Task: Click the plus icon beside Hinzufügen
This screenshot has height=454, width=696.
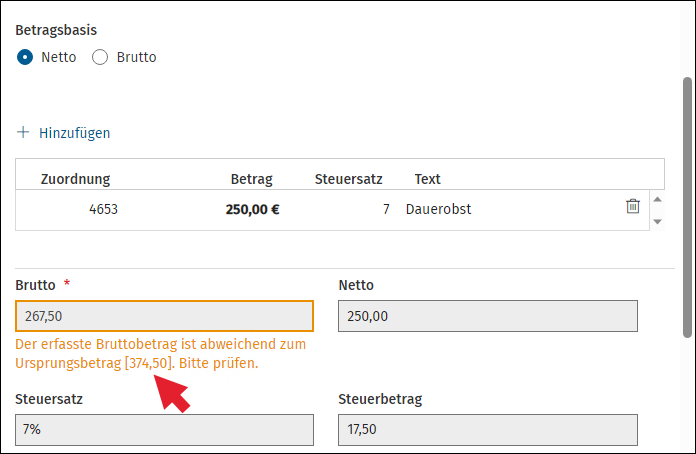Action: pos(23,132)
